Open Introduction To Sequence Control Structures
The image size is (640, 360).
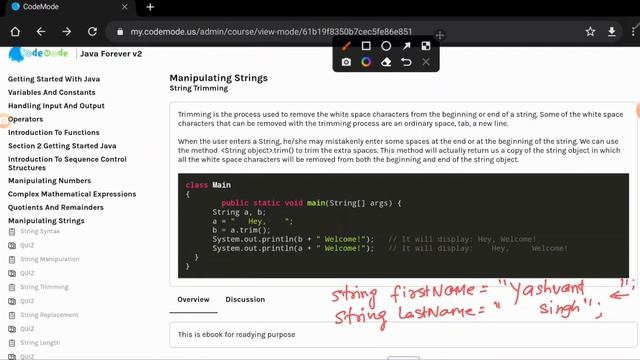click(x=67, y=163)
